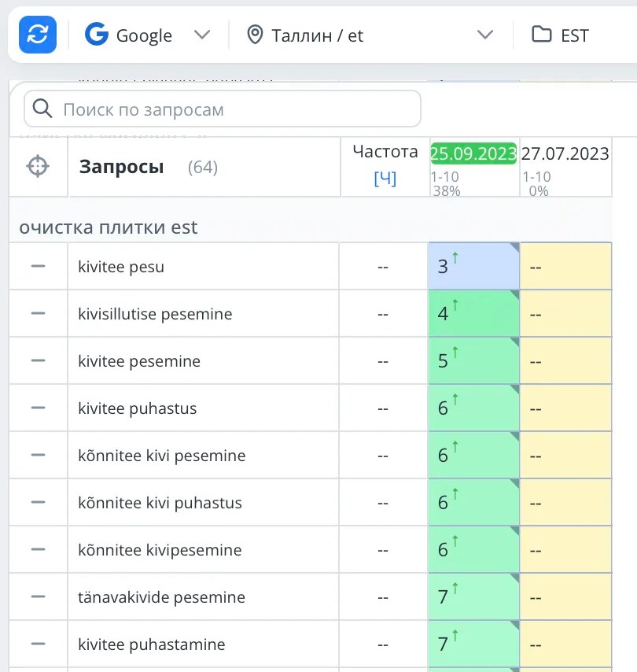Click the EST folder icon
This screenshot has width=637, height=672.
[x=541, y=35]
